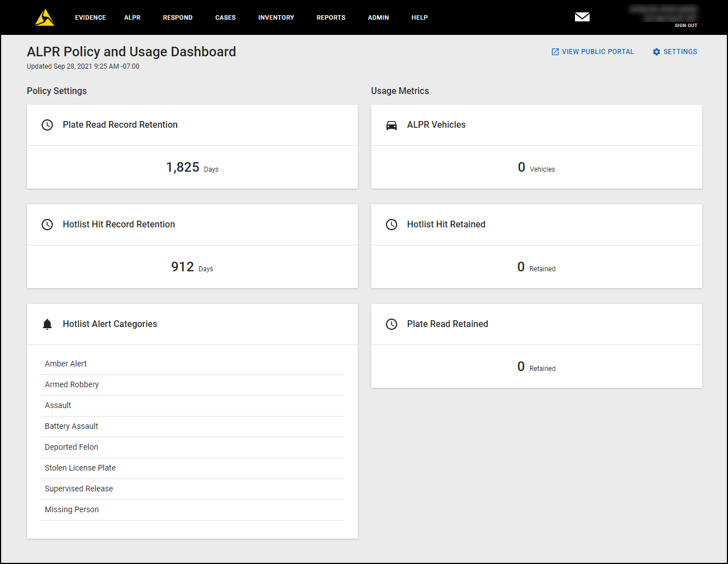Click the clock icon on Hotlist Hit Retained card

click(x=391, y=224)
